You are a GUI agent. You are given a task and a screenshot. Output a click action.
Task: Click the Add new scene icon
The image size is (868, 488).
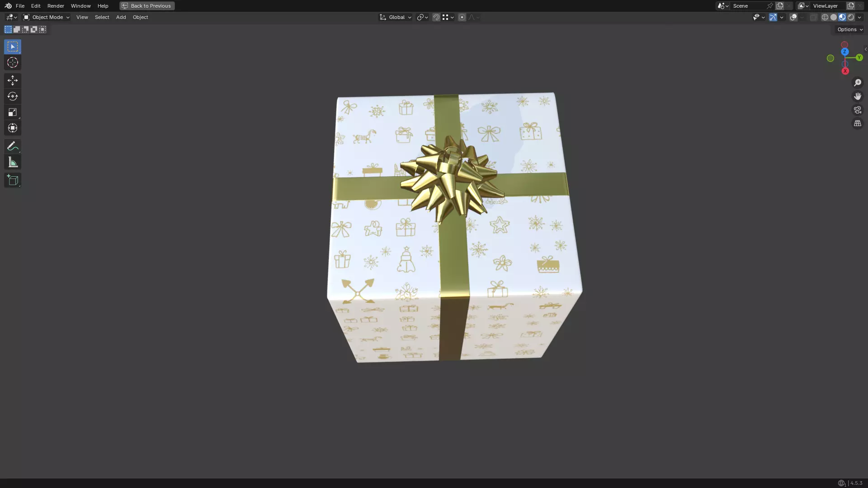pyautogui.click(x=780, y=6)
